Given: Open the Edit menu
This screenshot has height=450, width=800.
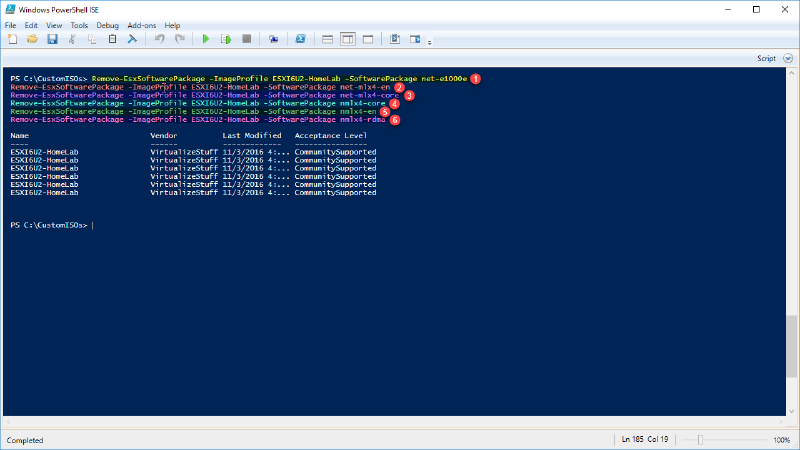Looking at the screenshot, I should [31, 25].
